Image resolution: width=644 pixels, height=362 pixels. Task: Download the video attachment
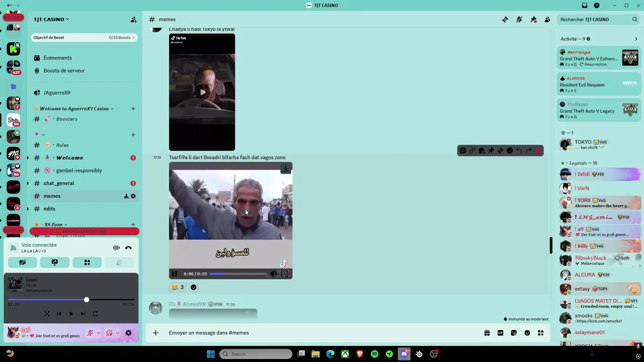285,169
